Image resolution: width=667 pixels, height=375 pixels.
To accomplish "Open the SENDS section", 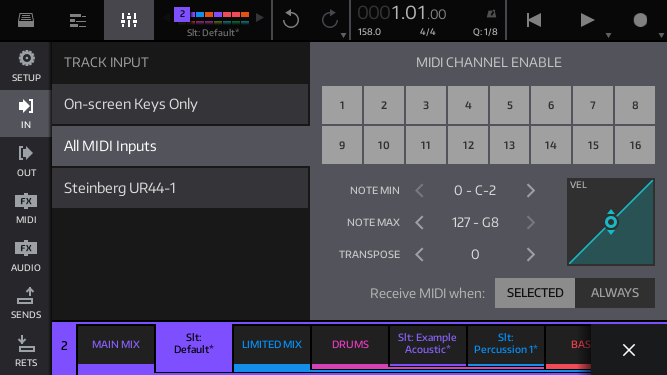I will (x=26, y=303).
